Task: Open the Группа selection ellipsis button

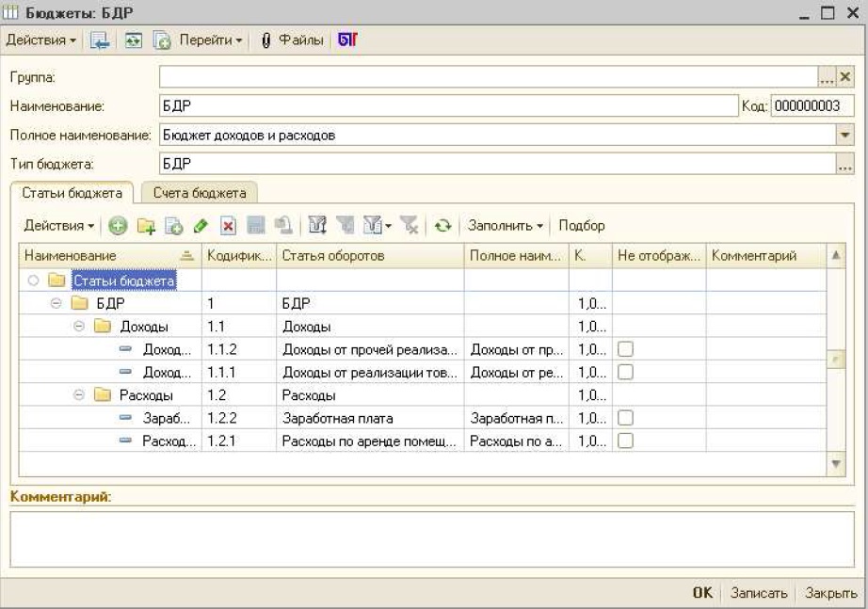Action: pos(827,76)
